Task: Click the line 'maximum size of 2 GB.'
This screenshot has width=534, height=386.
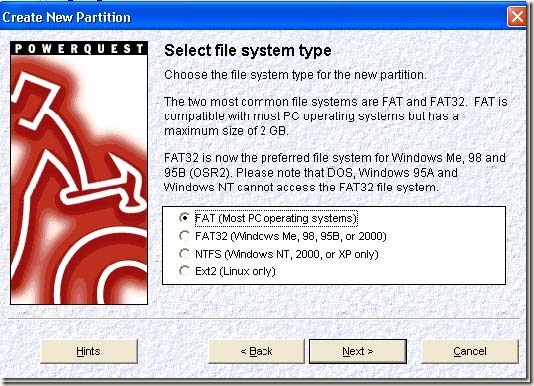Action: pos(226,131)
